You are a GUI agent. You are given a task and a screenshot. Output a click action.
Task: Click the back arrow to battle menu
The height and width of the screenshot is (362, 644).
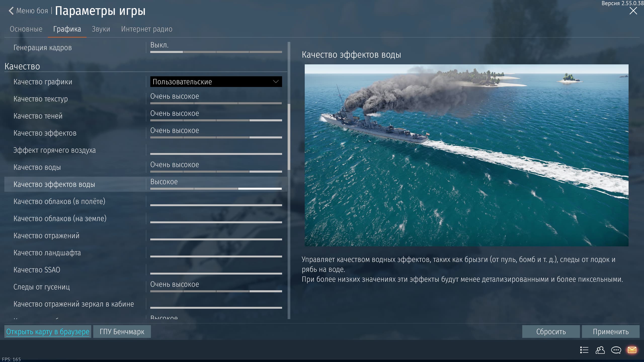click(x=11, y=11)
